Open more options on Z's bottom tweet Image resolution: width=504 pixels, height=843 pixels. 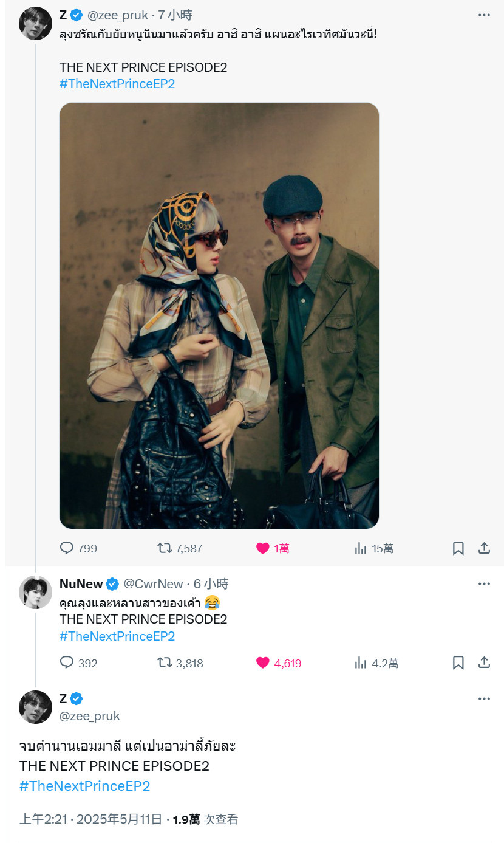[484, 699]
